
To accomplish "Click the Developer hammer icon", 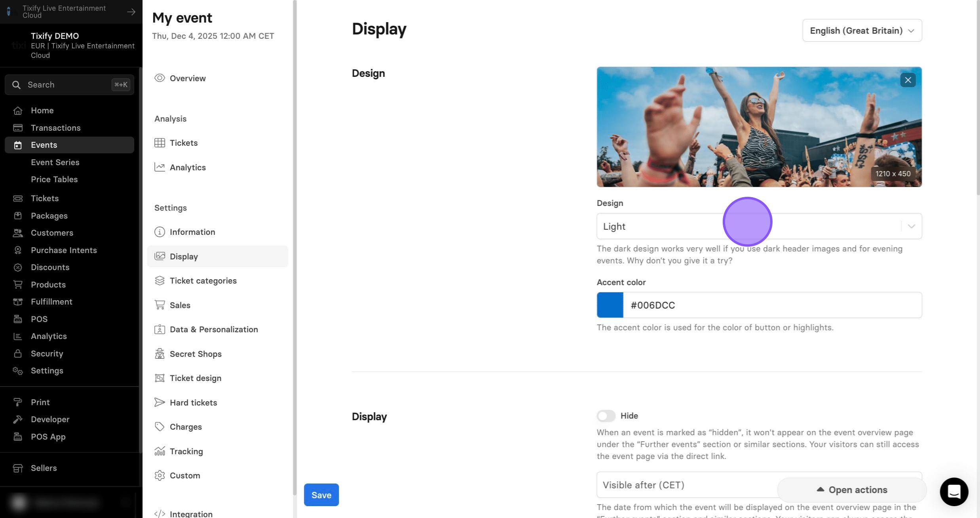I will [17, 419].
